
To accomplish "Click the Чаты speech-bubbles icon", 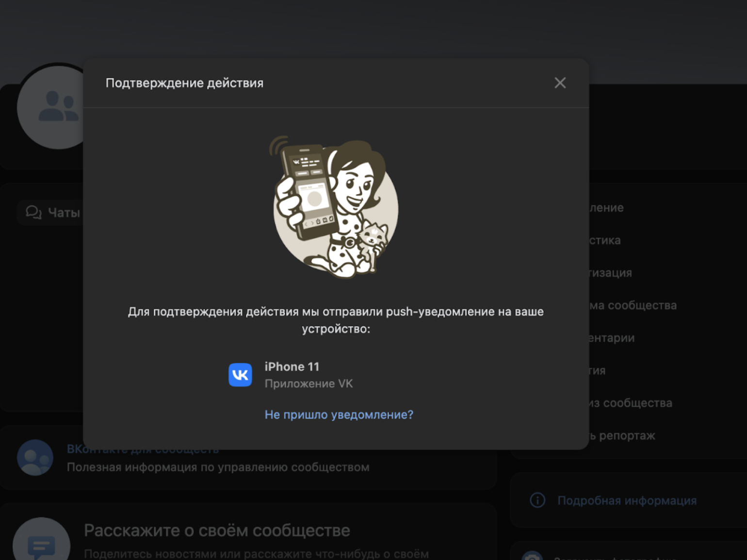I will pos(33,212).
